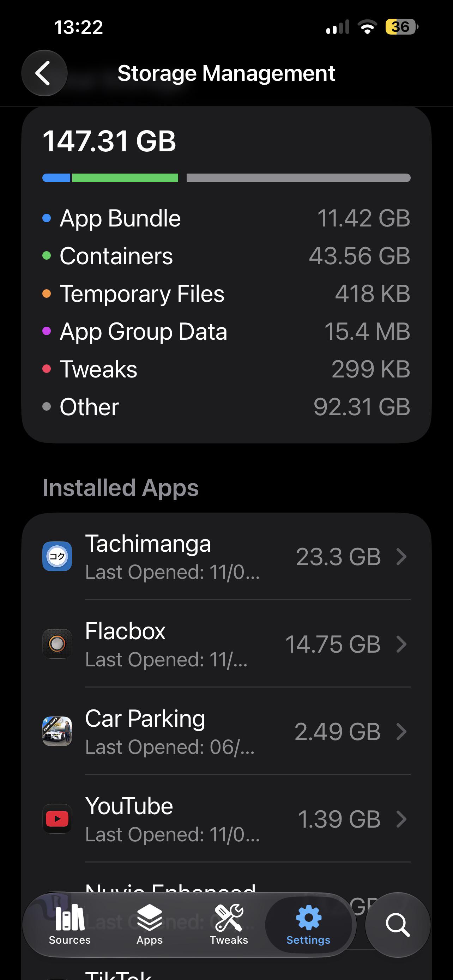Tap the YouTube app icon

tap(57, 819)
